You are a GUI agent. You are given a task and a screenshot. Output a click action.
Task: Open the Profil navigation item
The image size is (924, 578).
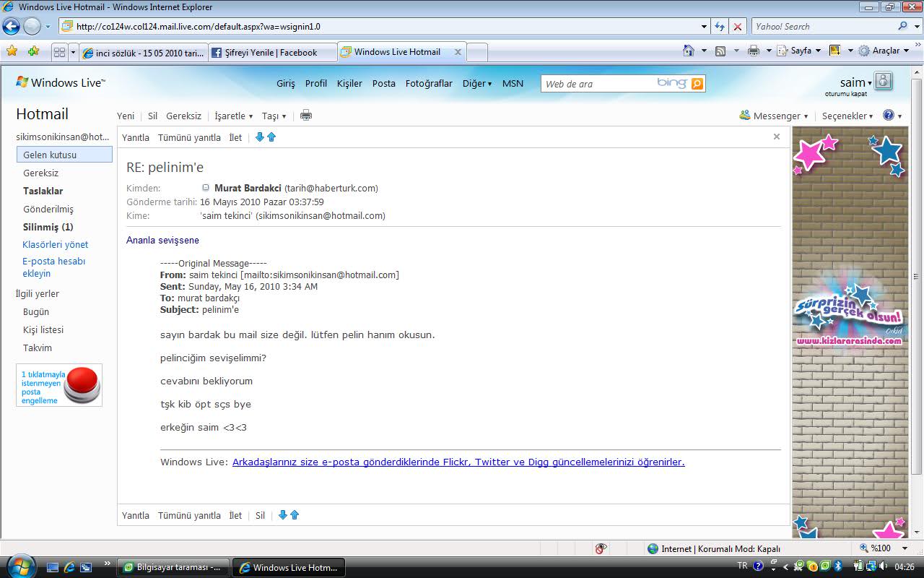click(x=316, y=84)
